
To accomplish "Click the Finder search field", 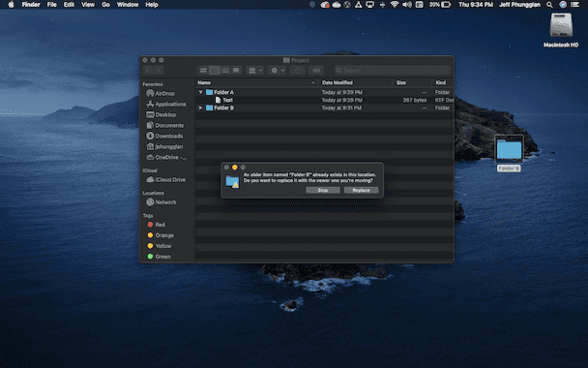I will pyautogui.click(x=393, y=71).
